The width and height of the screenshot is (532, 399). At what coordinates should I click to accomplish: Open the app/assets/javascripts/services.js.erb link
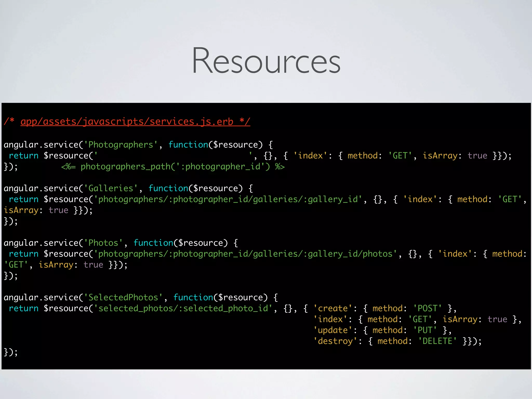pos(135,121)
